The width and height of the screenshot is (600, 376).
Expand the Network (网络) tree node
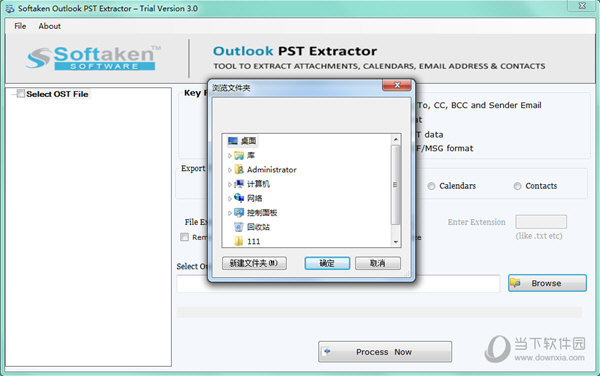click(230, 199)
